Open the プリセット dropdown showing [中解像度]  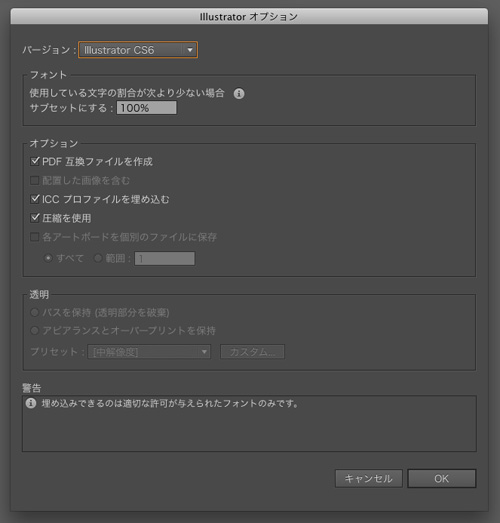tap(149, 352)
